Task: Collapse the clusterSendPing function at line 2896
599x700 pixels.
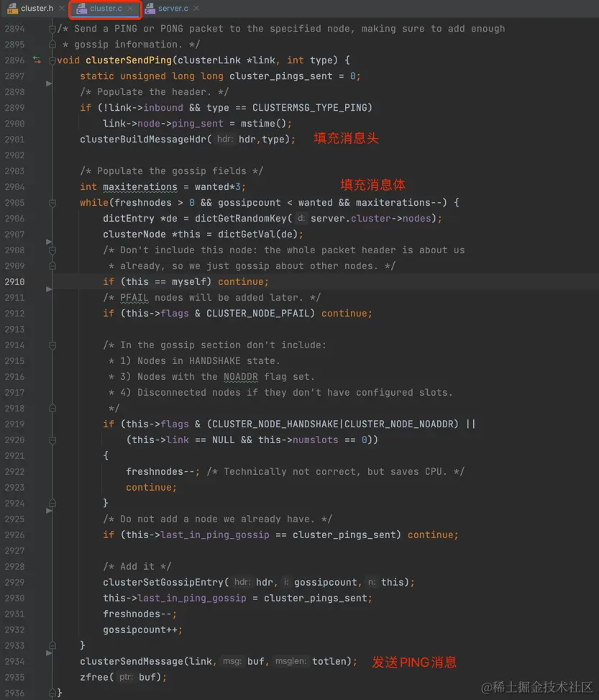Action: pos(52,60)
